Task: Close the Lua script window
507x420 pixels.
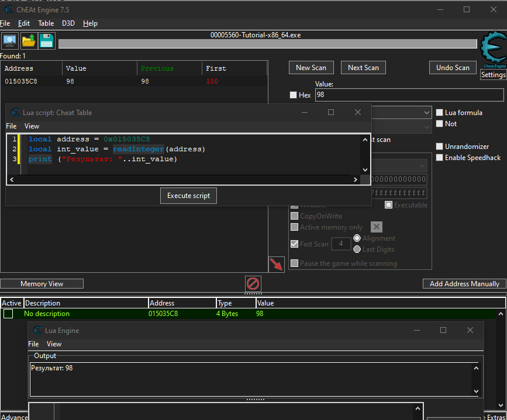Action: (358, 112)
